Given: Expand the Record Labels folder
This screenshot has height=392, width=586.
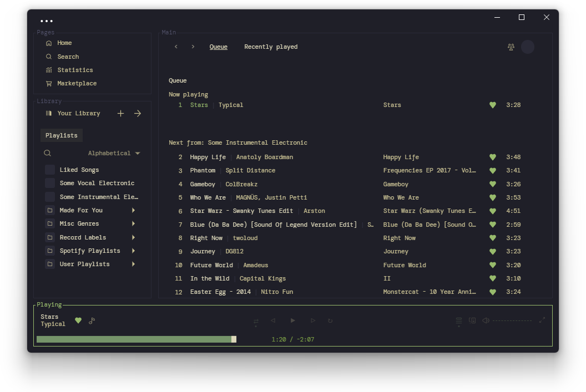Looking at the screenshot, I should point(133,237).
